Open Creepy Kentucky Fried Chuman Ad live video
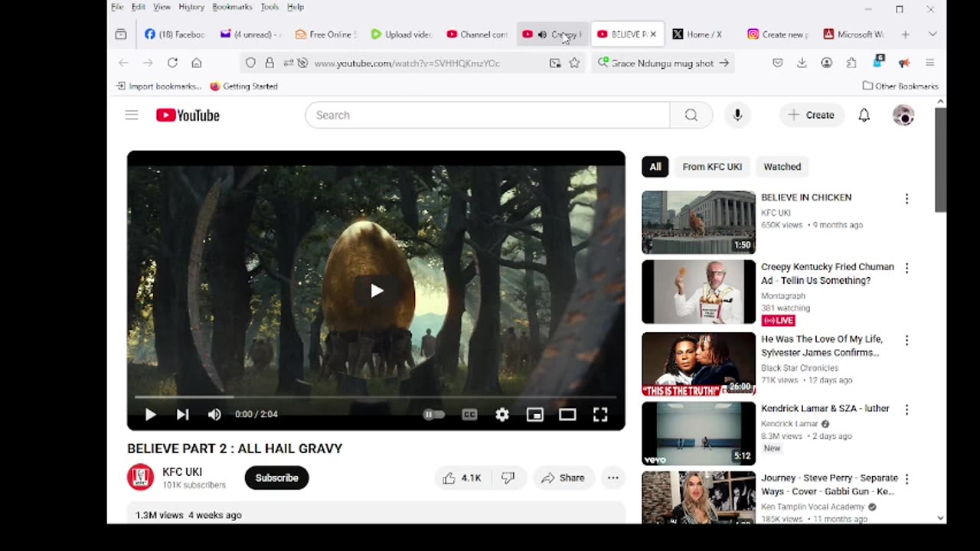This screenshot has width=980, height=551. tap(698, 292)
